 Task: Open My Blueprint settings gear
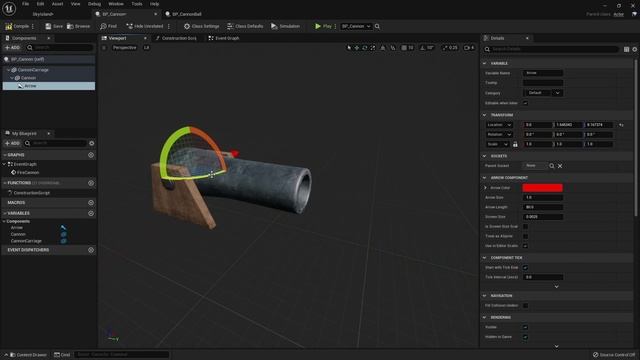tap(91, 143)
